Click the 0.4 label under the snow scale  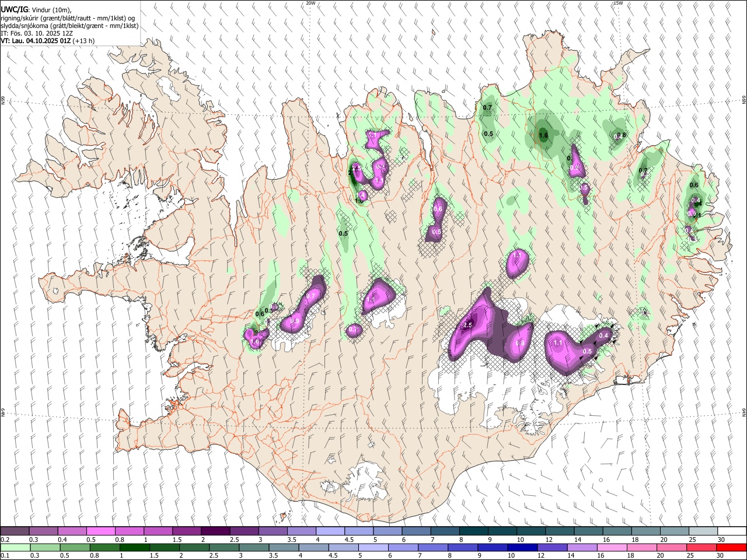pos(62,540)
